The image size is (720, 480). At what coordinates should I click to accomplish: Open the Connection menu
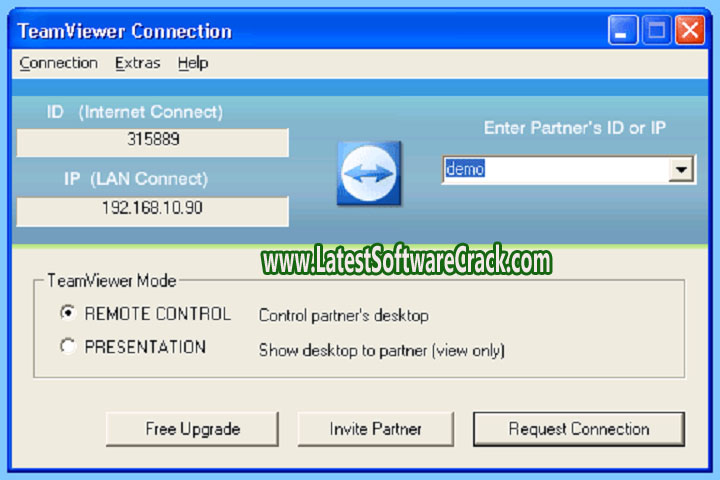(x=58, y=63)
